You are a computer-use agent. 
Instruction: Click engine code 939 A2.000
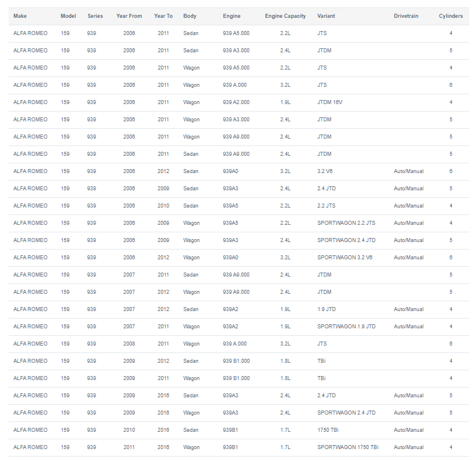click(x=236, y=102)
